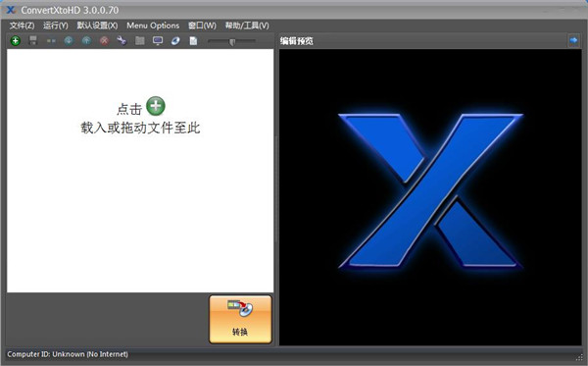
Task: Open settings via the wrench icon
Action: [x=122, y=40]
